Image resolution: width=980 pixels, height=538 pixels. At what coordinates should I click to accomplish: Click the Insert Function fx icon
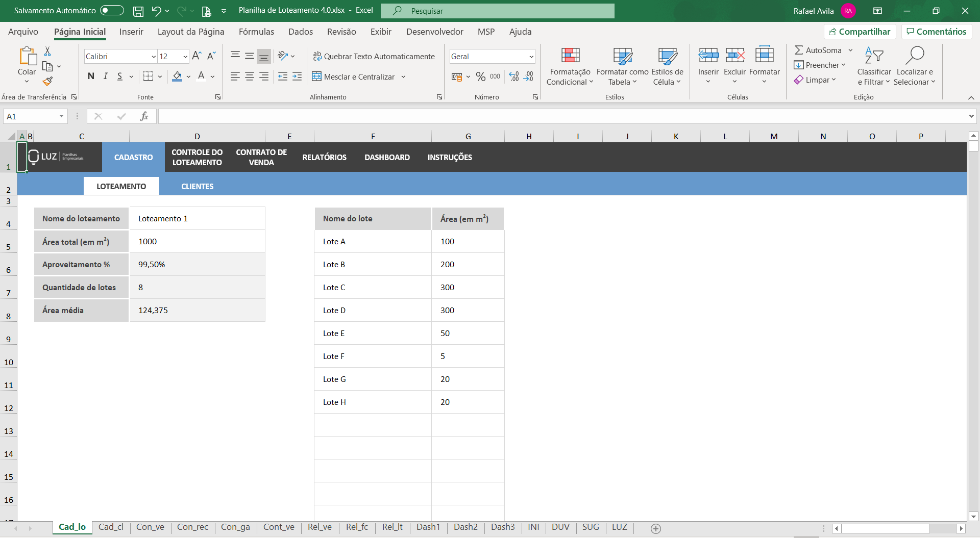click(144, 116)
